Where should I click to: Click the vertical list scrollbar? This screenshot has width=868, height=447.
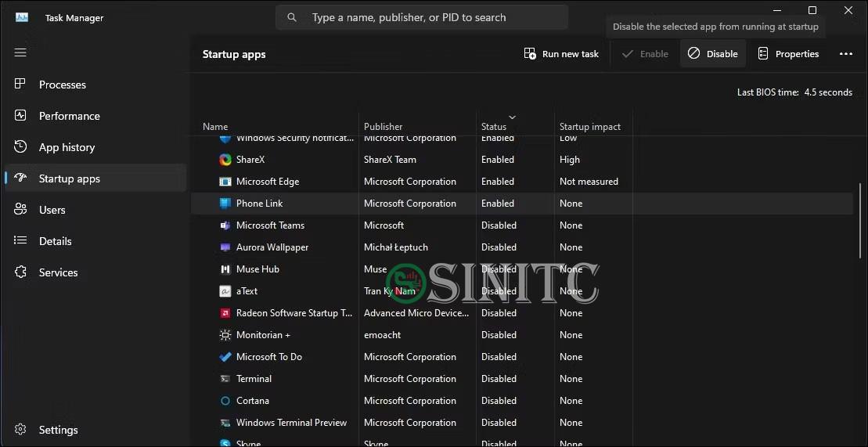coord(859,222)
